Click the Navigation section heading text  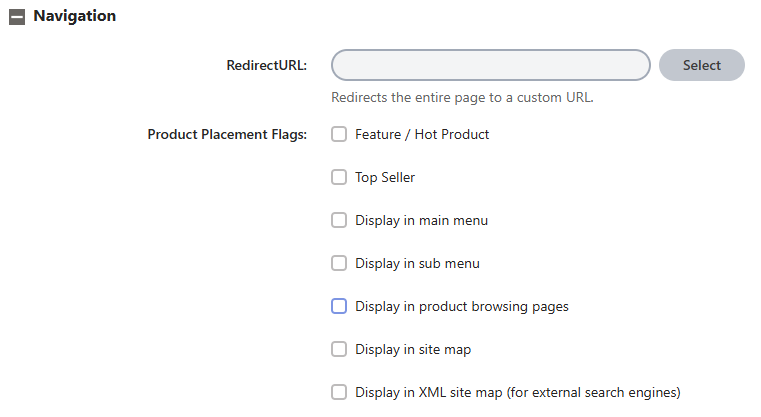[x=75, y=16]
